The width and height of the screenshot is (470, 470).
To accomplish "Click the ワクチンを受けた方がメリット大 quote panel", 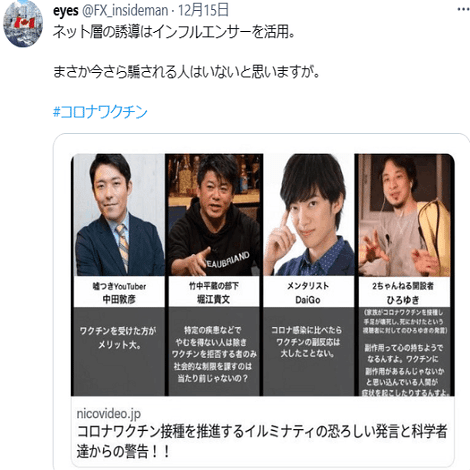I will tap(119, 352).
